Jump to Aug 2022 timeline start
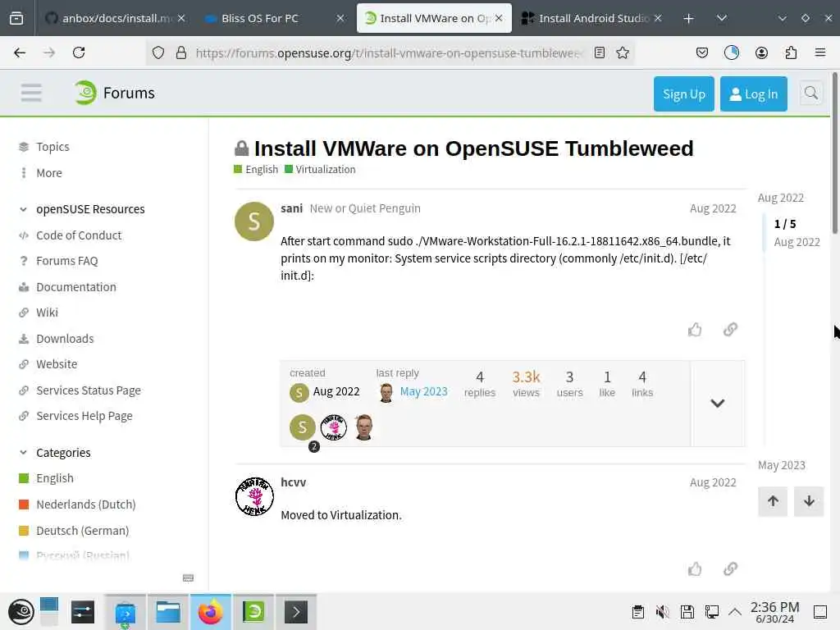840x630 pixels. (x=781, y=198)
